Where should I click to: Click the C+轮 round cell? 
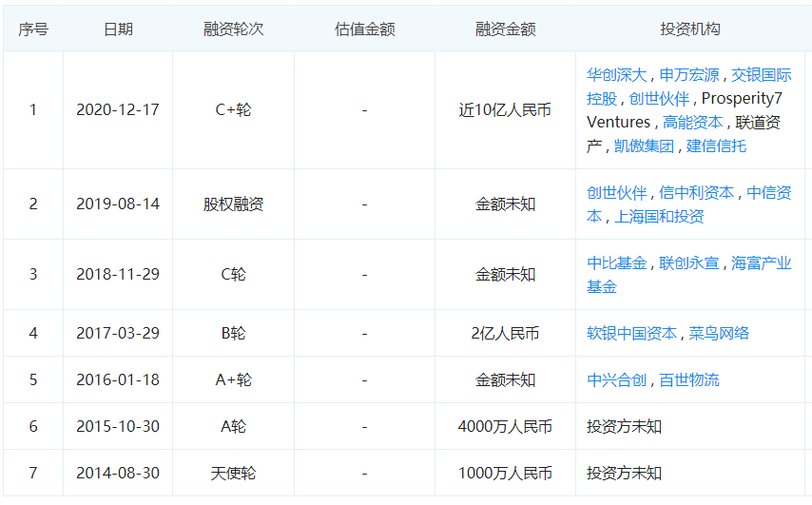[234, 109]
